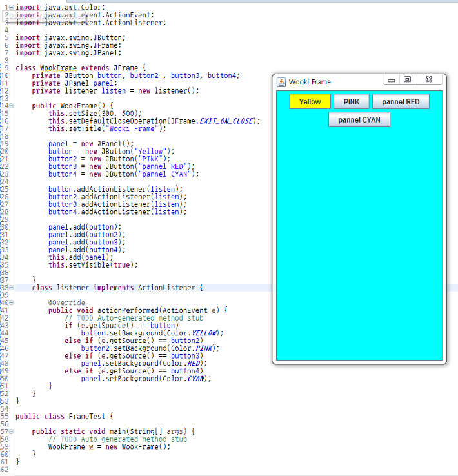
Task: Close the Wooki Frame window
Action: pos(428,79)
